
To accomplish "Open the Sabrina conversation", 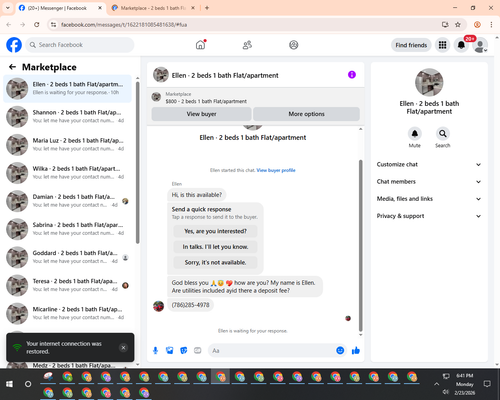I will (x=67, y=229).
